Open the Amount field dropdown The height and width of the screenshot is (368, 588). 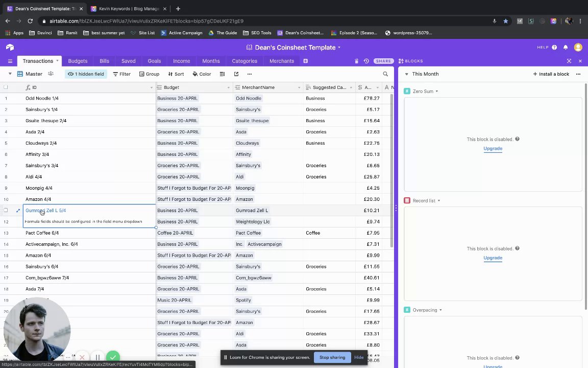coord(378,87)
